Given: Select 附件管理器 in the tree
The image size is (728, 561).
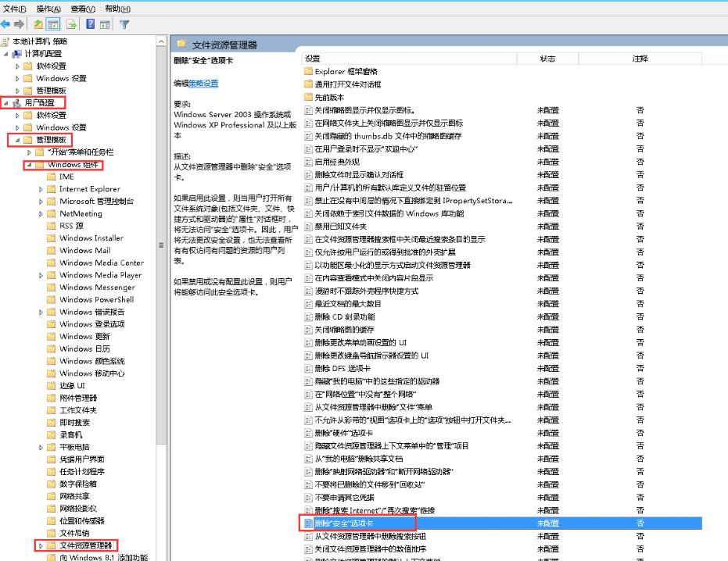Looking at the screenshot, I should 78,398.
